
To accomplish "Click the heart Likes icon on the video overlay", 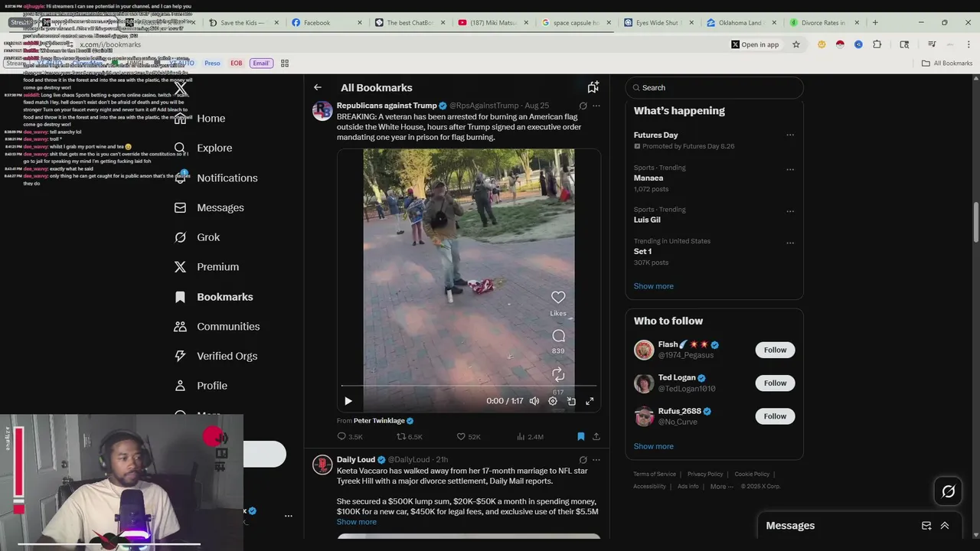I will pyautogui.click(x=558, y=297).
